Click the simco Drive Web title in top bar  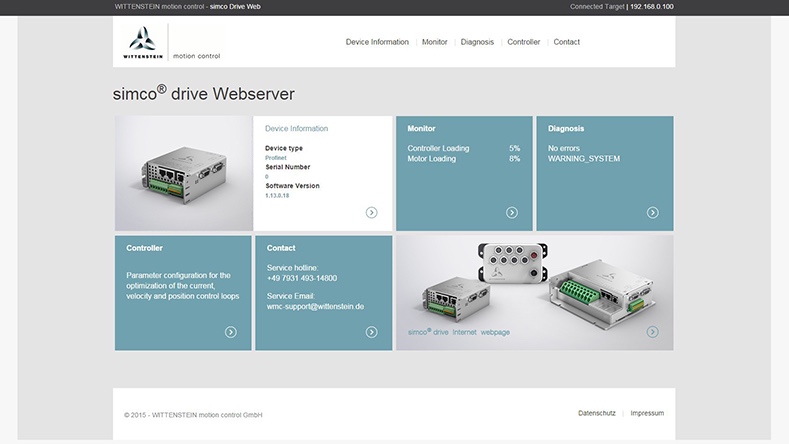point(235,7)
